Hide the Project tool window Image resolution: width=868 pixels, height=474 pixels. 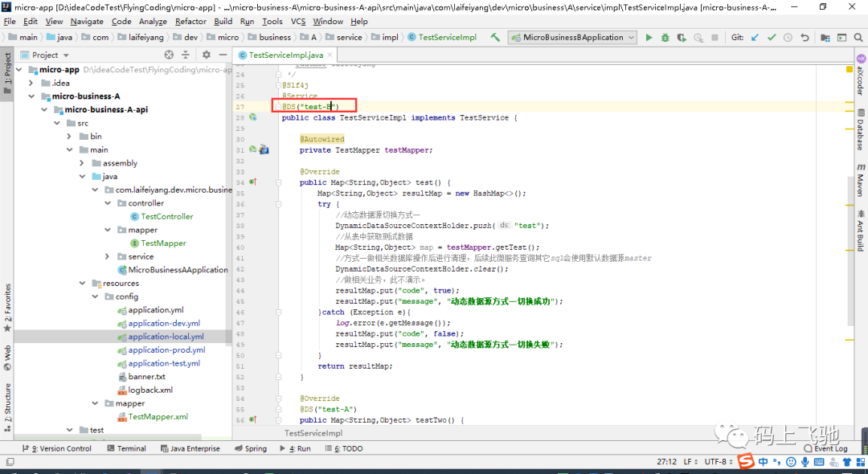[223, 55]
